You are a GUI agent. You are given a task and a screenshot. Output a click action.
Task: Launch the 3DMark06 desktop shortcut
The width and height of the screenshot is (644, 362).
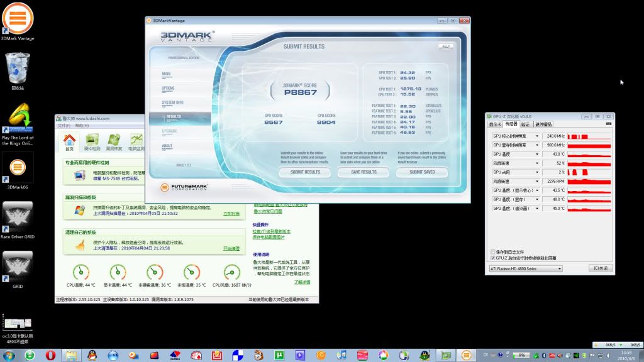click(18, 167)
